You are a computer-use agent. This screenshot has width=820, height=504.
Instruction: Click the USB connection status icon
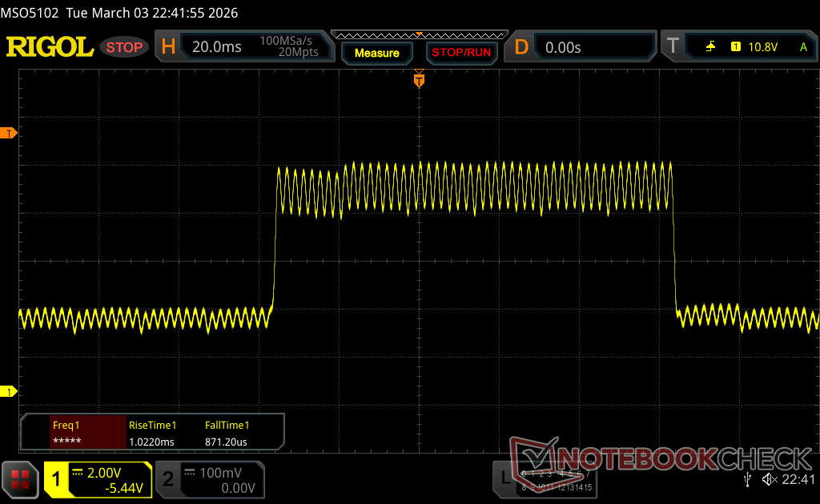tap(748, 479)
